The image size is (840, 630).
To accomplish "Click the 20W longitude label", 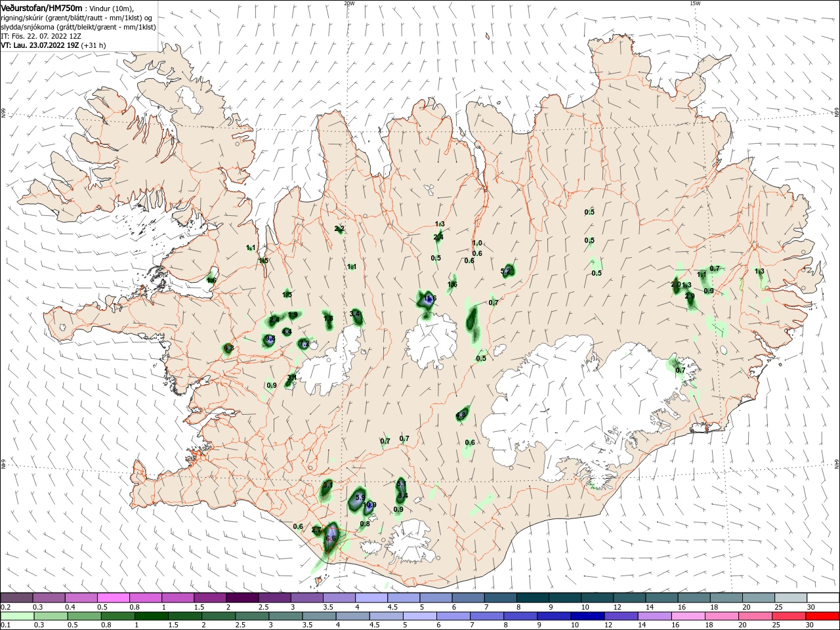I will click(x=349, y=3).
